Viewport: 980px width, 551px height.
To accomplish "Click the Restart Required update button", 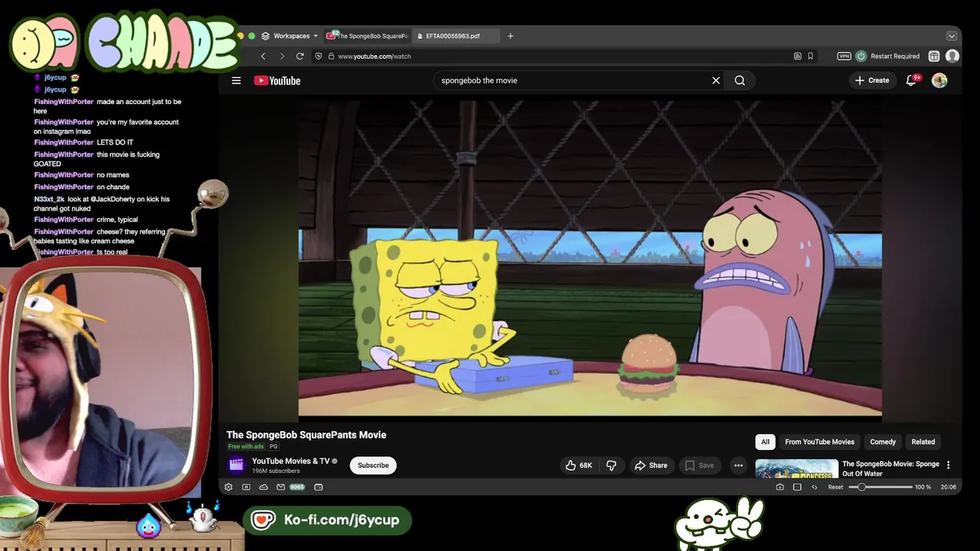I will tap(888, 56).
